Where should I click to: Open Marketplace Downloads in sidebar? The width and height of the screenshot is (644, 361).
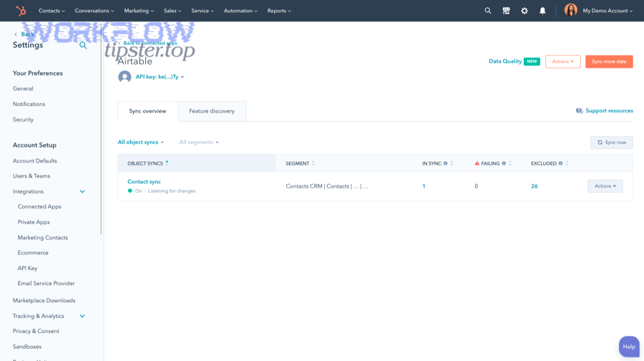tap(44, 301)
